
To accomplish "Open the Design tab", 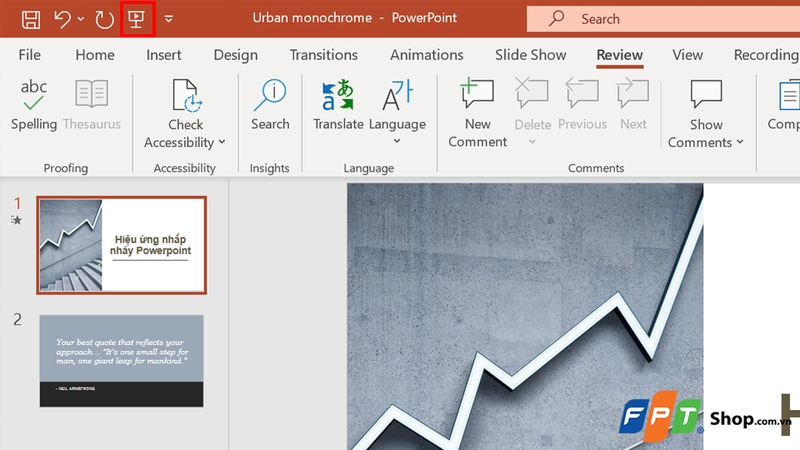I will (235, 55).
